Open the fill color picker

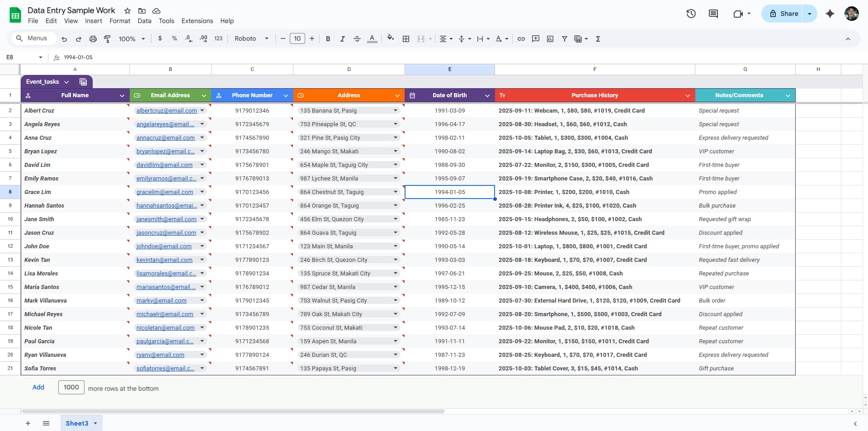click(390, 38)
